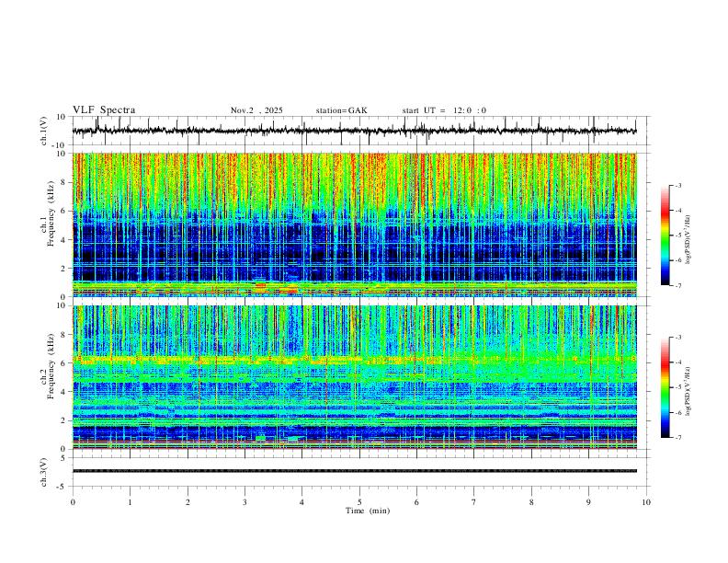The width and height of the screenshot is (728, 563).
Task: Click the 'Time (min)' axis label
Action: click(x=368, y=511)
